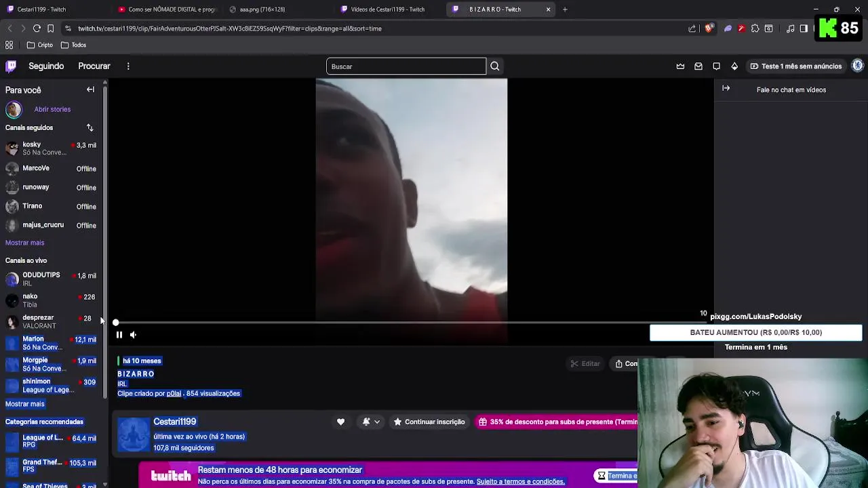868x488 pixels.
Task: Open the notification bell dropdown
Action: pos(370,422)
